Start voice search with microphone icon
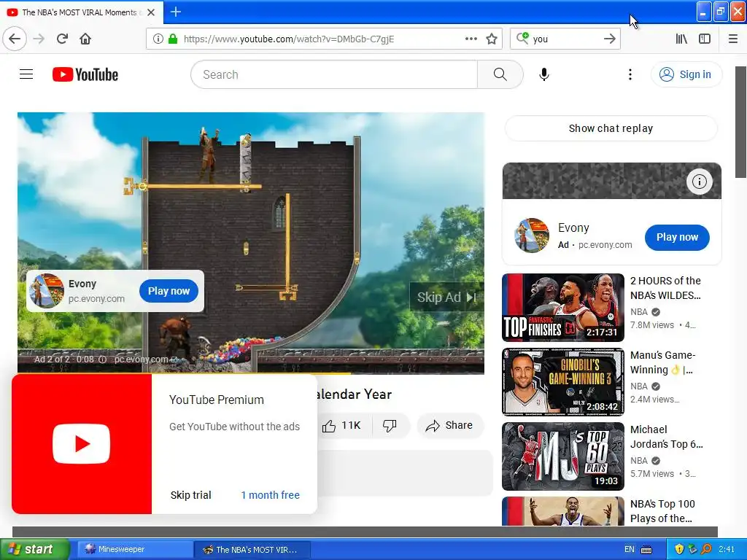 coord(544,74)
